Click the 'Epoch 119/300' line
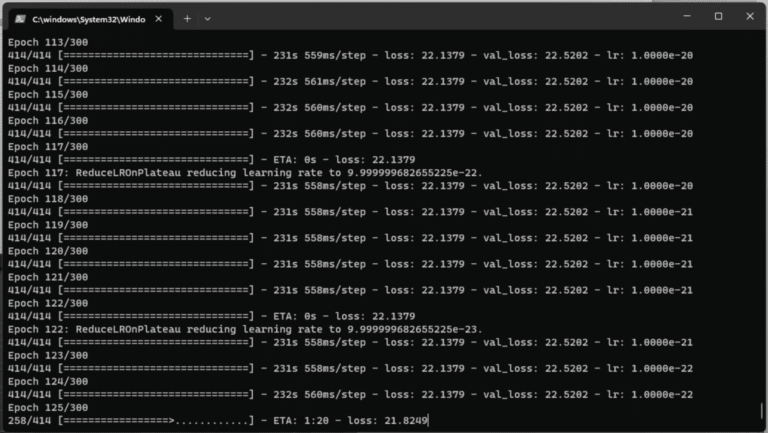This screenshot has height=433, width=768. point(48,225)
